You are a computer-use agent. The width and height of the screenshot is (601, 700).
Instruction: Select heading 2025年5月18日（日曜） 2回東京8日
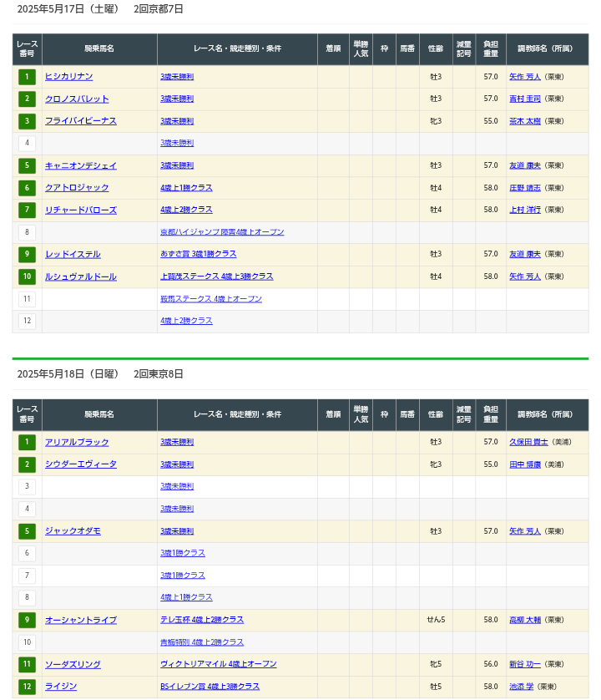100,373
